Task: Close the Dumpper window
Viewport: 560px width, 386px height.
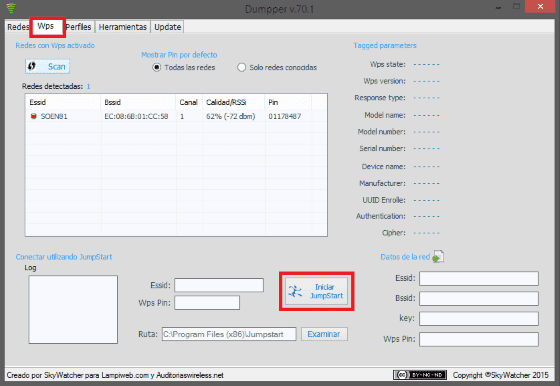Action: [540, 7]
